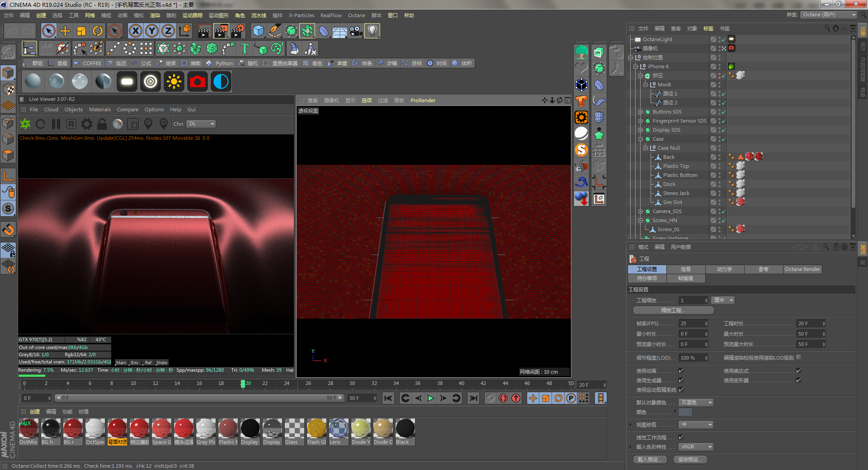Toggle render LOD in editor checkbox
Screen dimensions: 868x470
pos(799,357)
